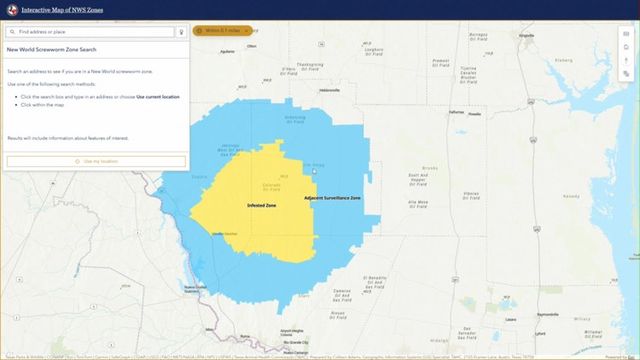Open the basemap grid icon in the map toolbar
Viewport: 640px width, 360px height.
(x=626, y=34)
